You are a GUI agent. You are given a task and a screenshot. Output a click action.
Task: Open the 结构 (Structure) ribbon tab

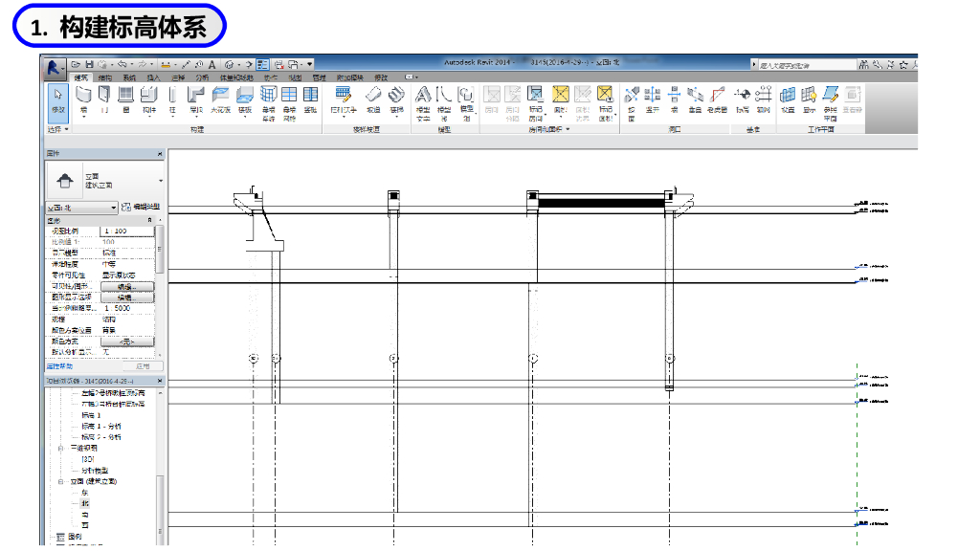pyautogui.click(x=104, y=78)
